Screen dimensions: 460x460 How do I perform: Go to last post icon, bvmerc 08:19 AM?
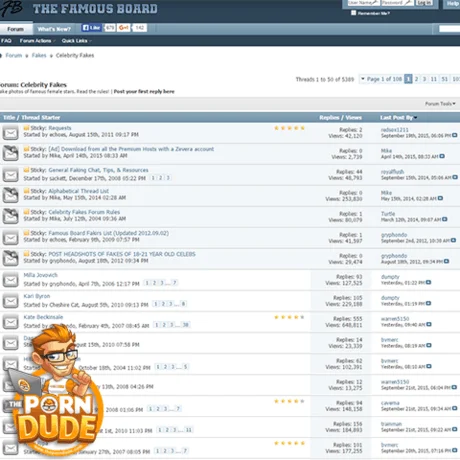[429, 345]
